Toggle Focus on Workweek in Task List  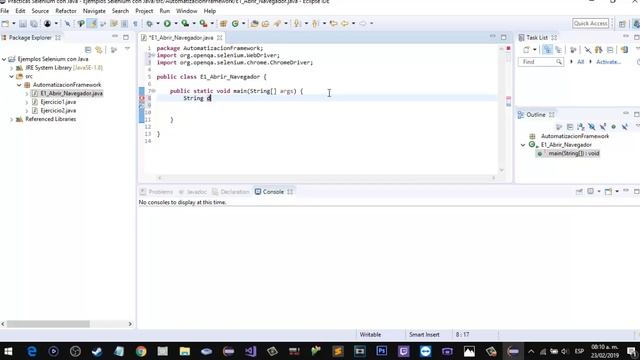coord(573,50)
